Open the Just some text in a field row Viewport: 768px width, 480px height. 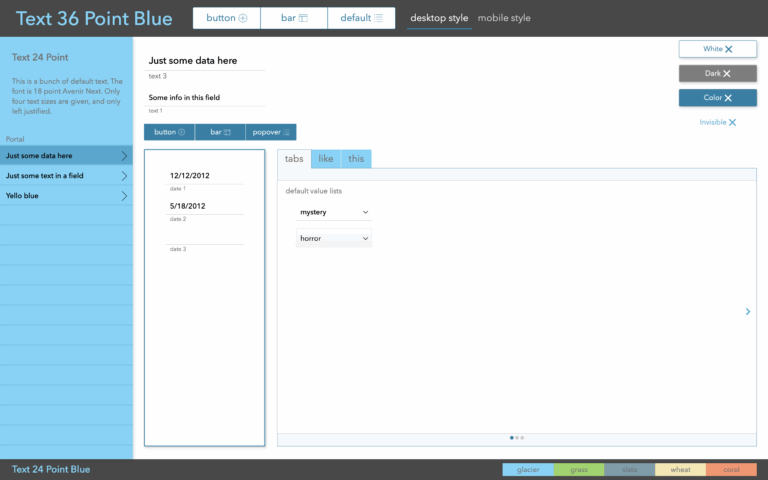66,175
